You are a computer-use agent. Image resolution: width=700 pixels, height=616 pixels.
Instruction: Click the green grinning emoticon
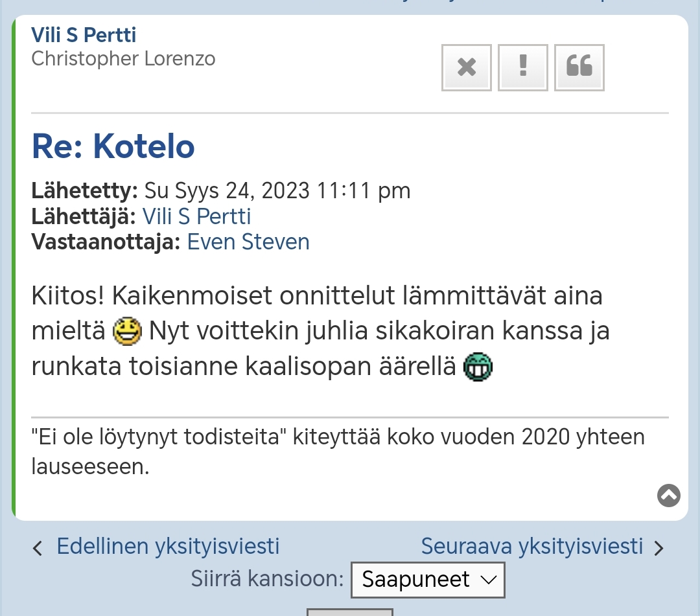click(478, 367)
